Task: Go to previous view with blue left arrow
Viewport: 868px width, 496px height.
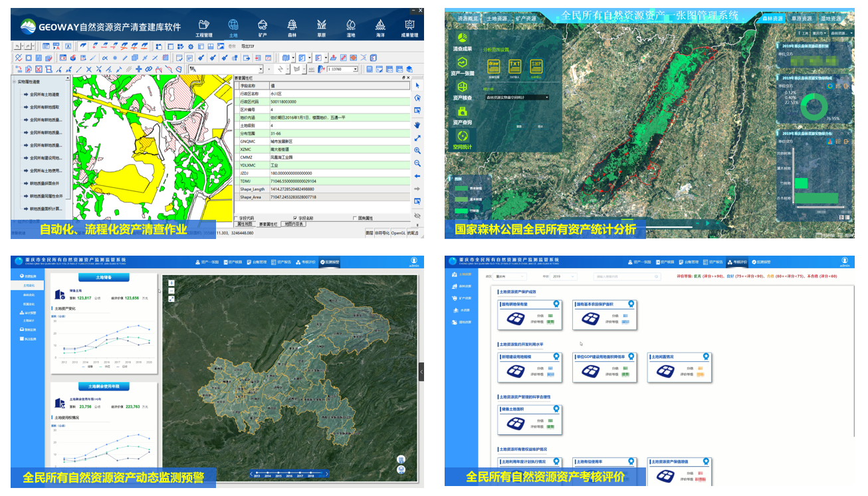Action: (x=417, y=176)
